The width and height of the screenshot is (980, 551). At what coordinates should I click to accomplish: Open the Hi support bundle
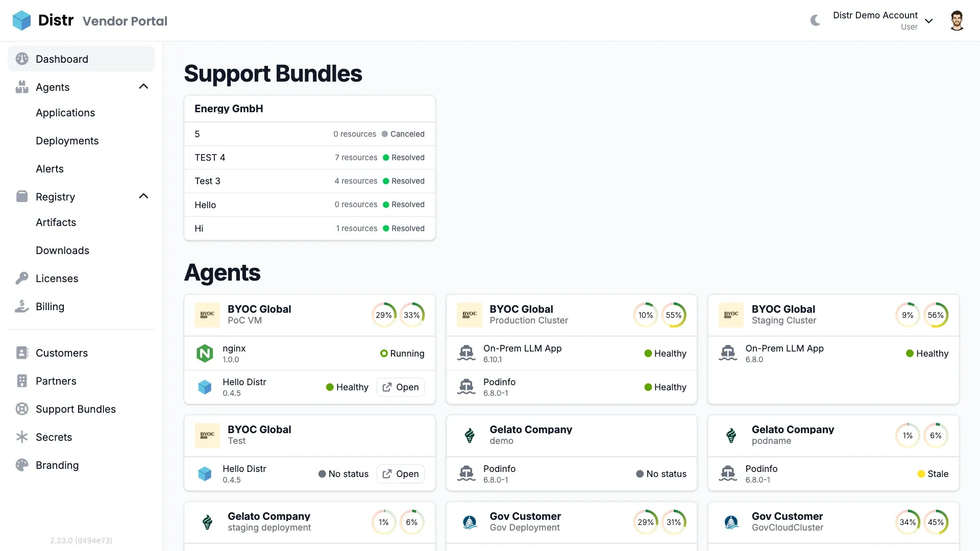tap(309, 229)
